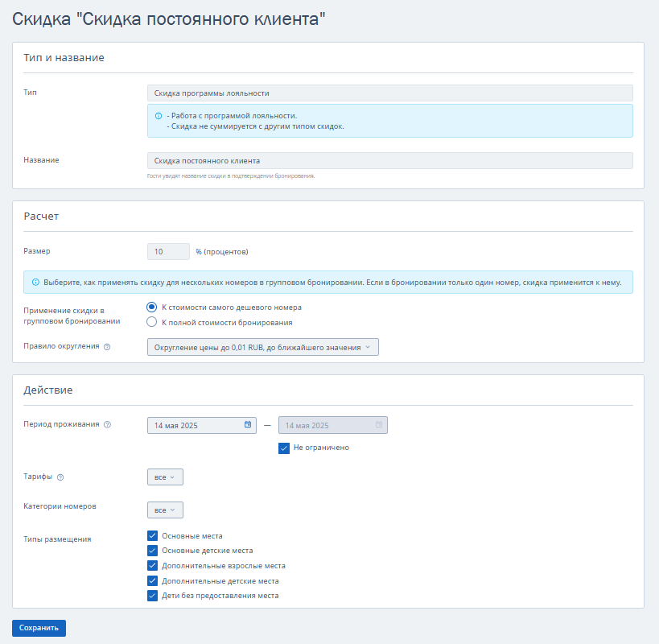This screenshot has height=644, width=659.
Task: Select К полной стоимости бронирования option
Action: 152,323
